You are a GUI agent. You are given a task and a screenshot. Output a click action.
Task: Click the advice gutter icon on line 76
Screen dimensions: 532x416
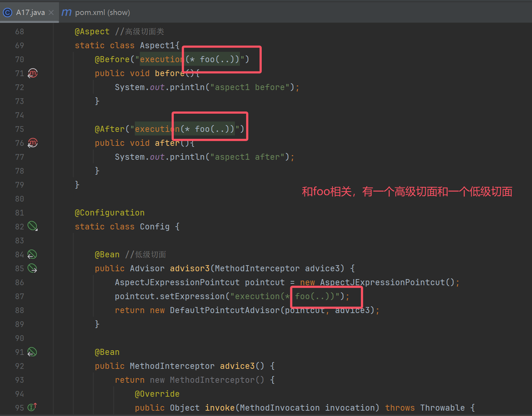click(x=33, y=143)
